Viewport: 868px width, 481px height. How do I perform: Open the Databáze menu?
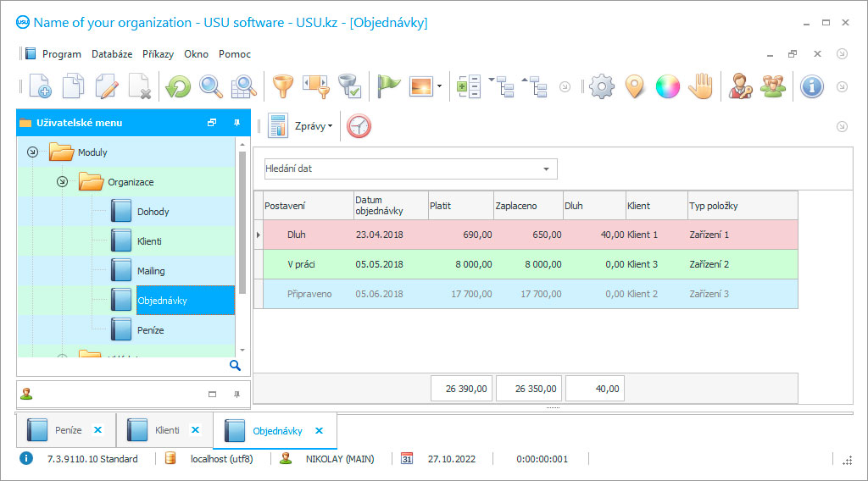112,54
